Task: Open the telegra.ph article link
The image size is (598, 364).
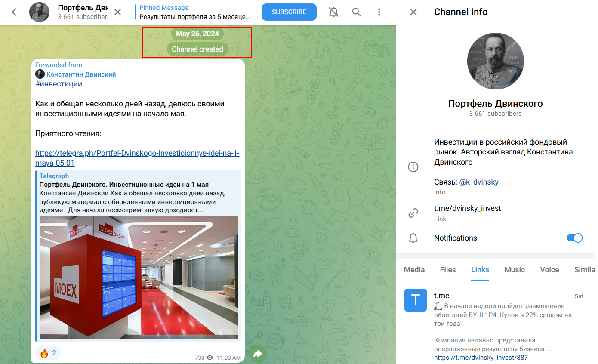Action: [137, 158]
